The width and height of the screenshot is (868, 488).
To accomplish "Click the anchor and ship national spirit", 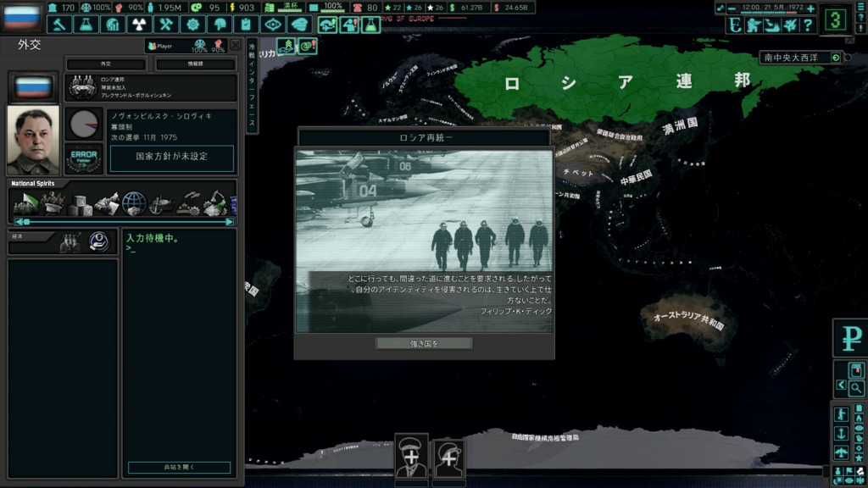I will 161,203.
